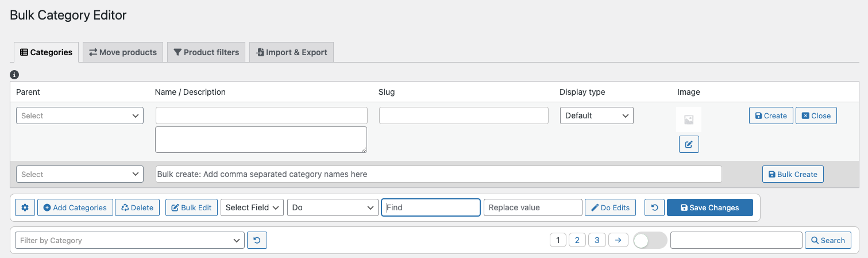The image size is (868, 258).
Task: Switch to the Product filters tab
Action: [206, 52]
